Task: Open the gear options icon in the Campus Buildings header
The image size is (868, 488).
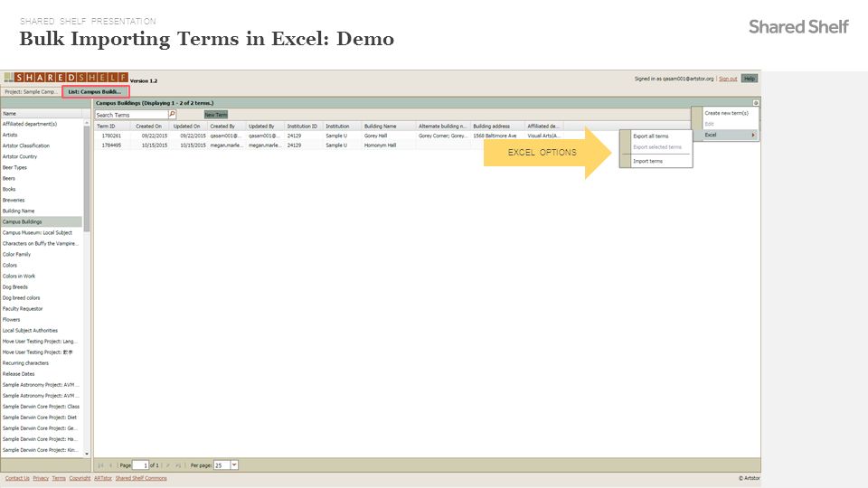Action: tap(756, 103)
